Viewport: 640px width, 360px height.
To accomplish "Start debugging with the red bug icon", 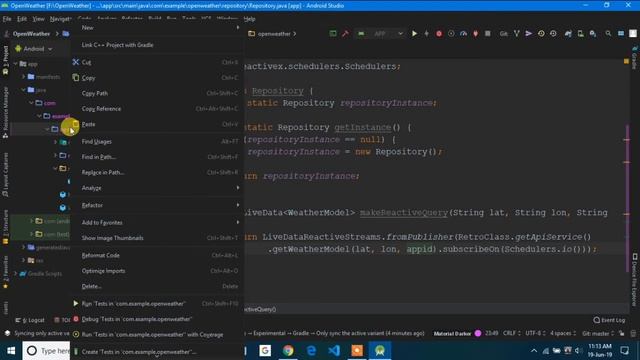I will 439,33.
